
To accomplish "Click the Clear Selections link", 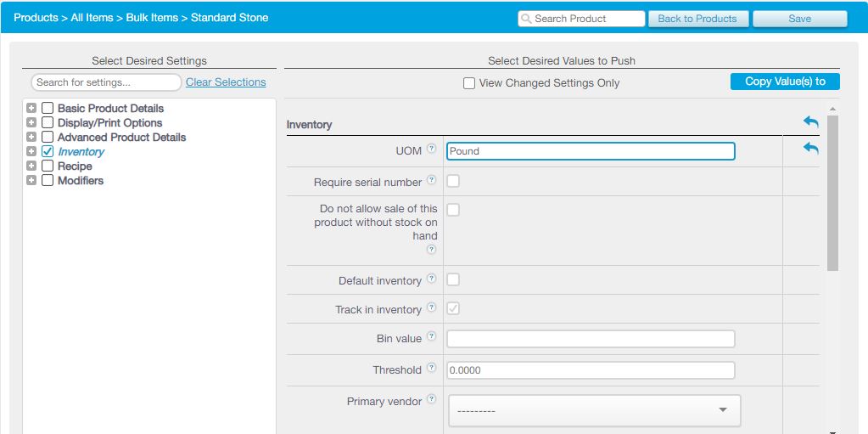I will (x=226, y=82).
